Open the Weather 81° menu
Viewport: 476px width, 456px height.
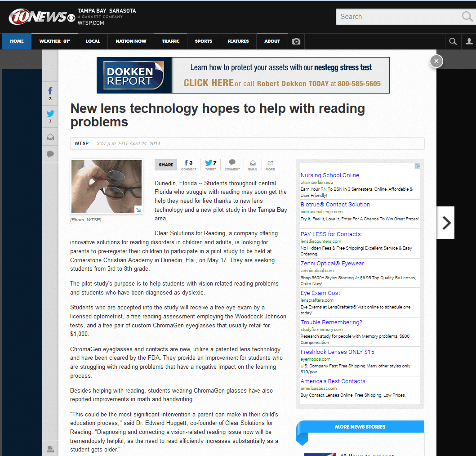(55, 41)
